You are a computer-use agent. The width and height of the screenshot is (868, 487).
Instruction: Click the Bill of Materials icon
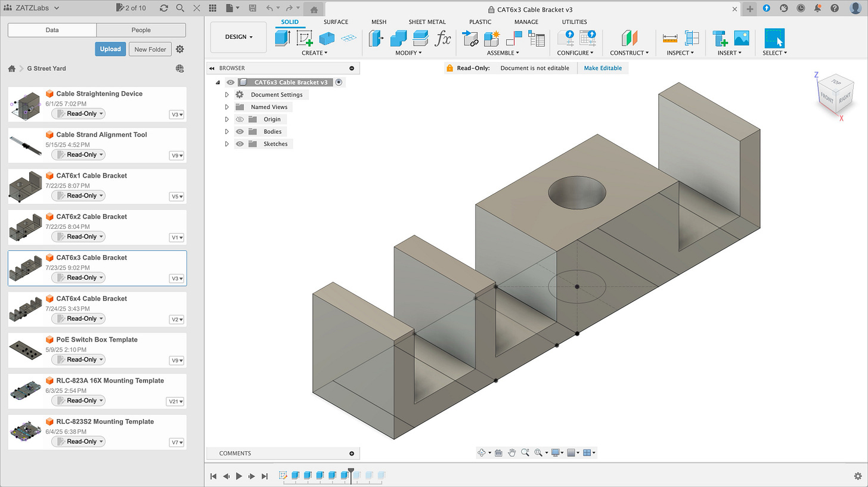point(537,39)
